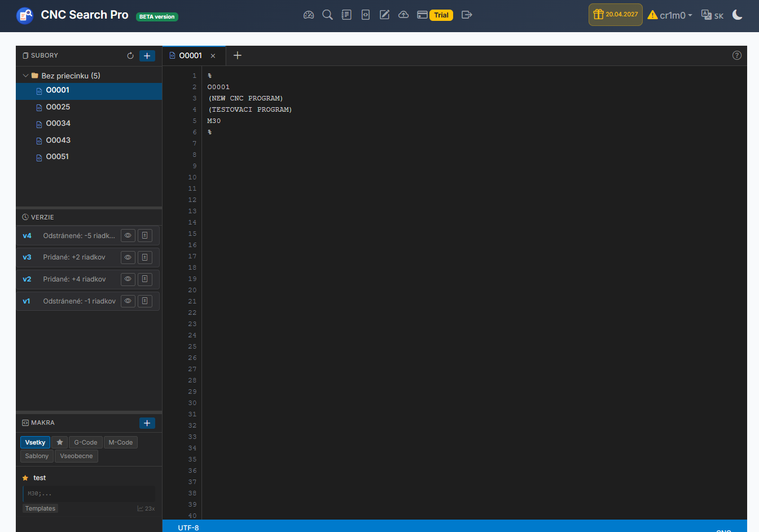Open the notebook icon in top toolbar
The width and height of the screenshot is (759, 532).
pyautogui.click(x=346, y=15)
